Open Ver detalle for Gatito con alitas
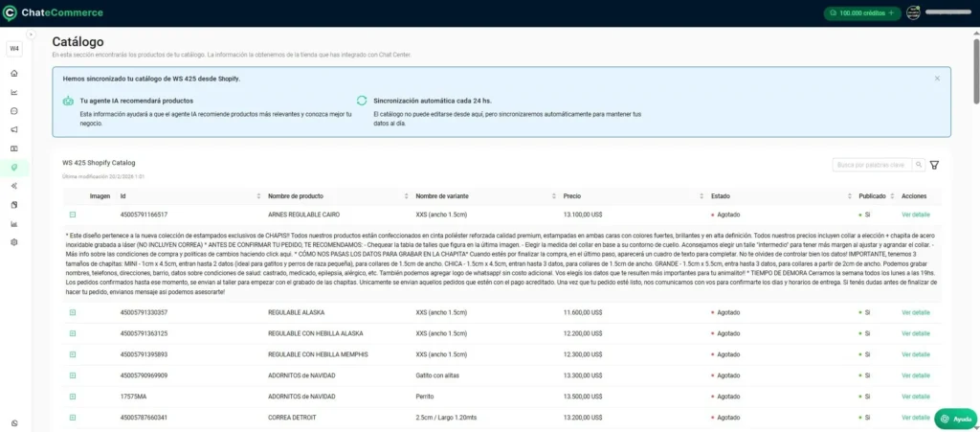This screenshot has height=432, width=980. [916, 375]
